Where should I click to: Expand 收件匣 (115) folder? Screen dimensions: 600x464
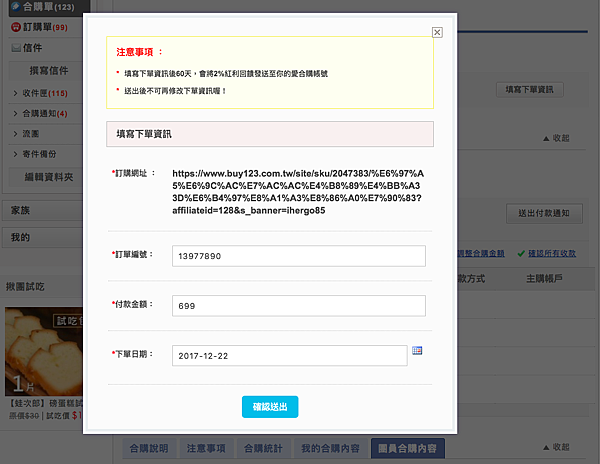(x=45, y=93)
